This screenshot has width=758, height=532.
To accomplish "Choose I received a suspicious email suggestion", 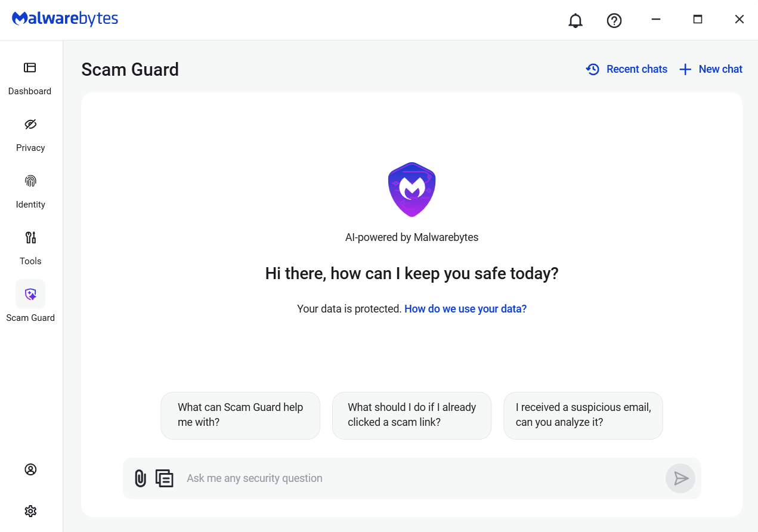I will pyautogui.click(x=583, y=415).
